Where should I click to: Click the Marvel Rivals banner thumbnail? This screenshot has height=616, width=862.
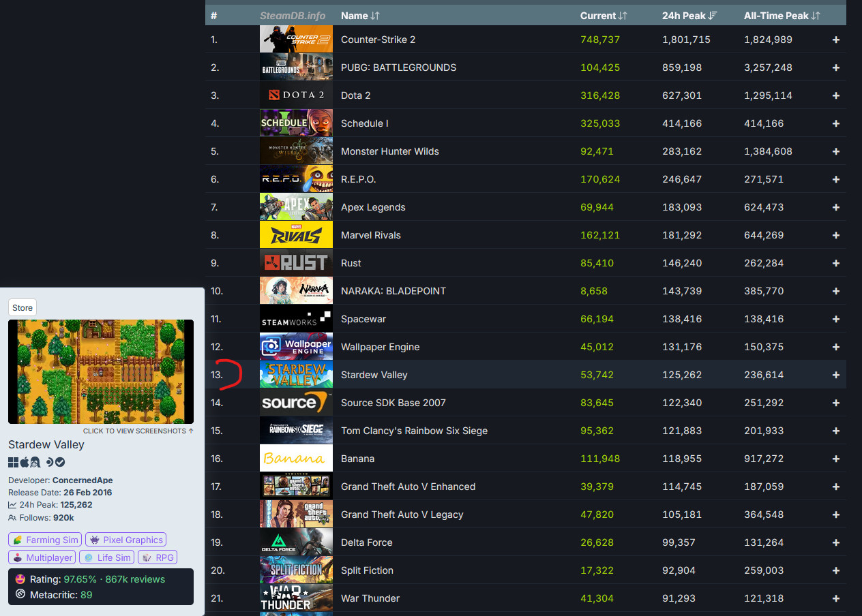296,235
